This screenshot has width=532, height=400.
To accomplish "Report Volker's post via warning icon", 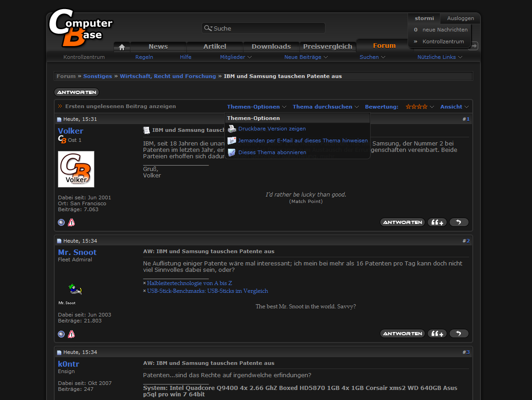I will click(71, 223).
